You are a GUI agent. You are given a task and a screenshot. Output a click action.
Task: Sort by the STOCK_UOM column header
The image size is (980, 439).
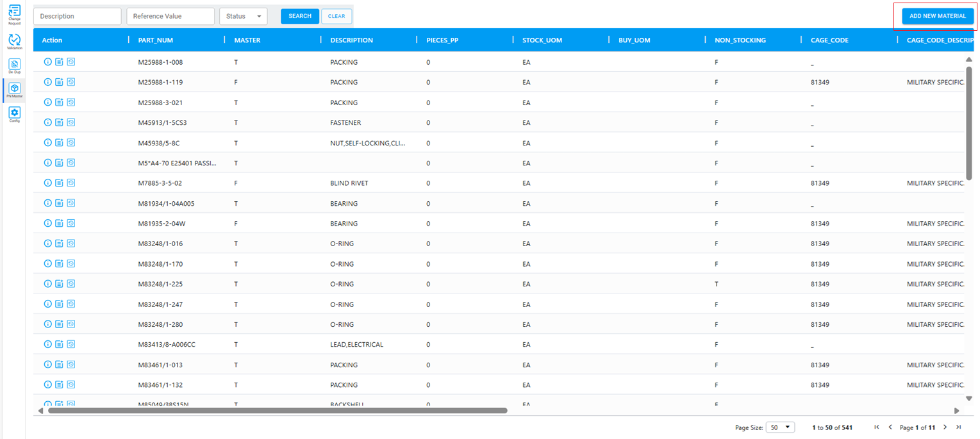[542, 40]
